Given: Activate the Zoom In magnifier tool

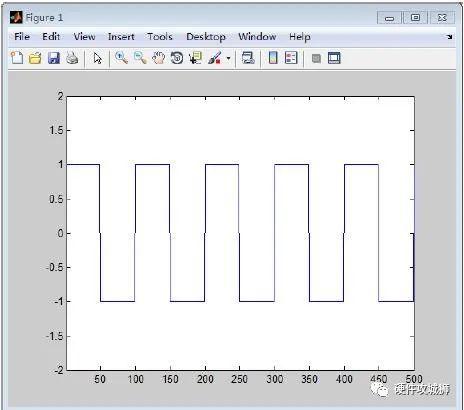Looking at the screenshot, I should pos(121,58).
